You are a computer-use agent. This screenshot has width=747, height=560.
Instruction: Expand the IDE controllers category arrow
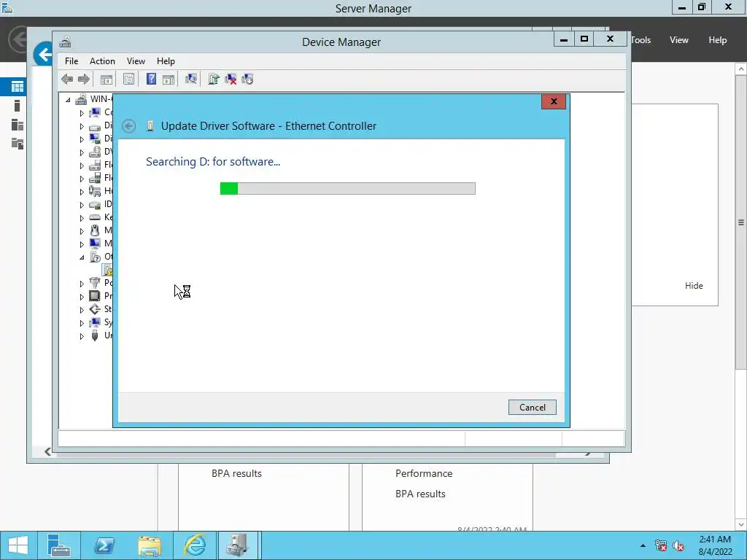pyautogui.click(x=82, y=205)
